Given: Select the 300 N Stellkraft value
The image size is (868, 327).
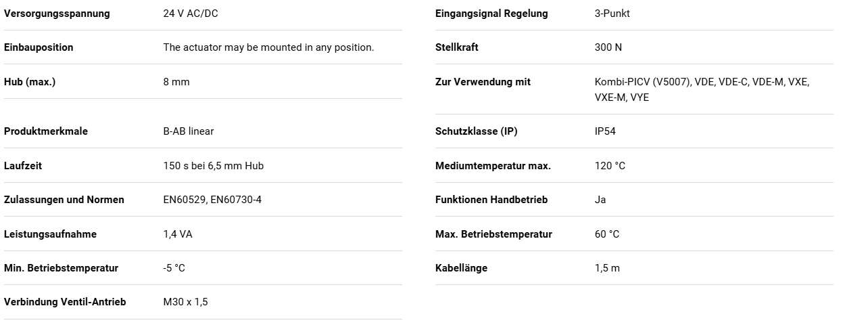Looking at the screenshot, I should click(x=608, y=47).
